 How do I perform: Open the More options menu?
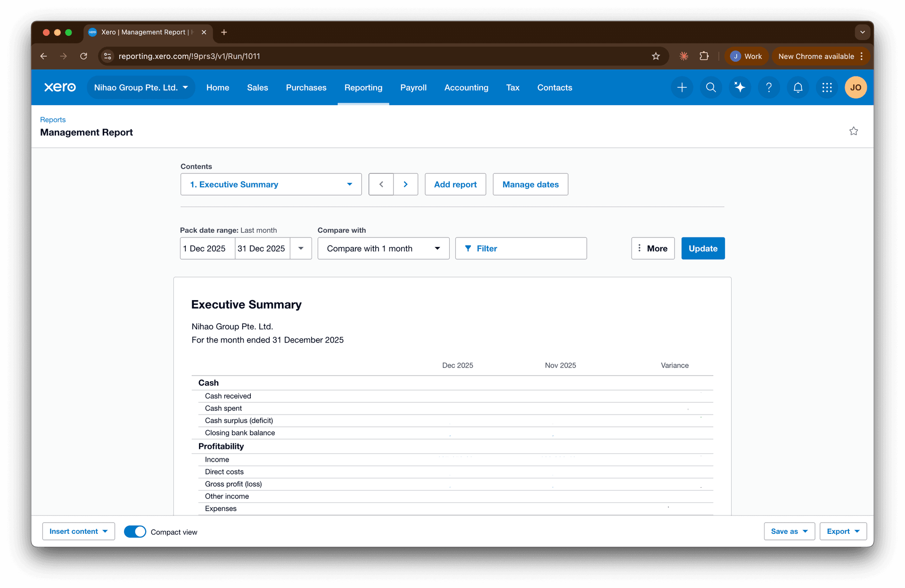653,248
